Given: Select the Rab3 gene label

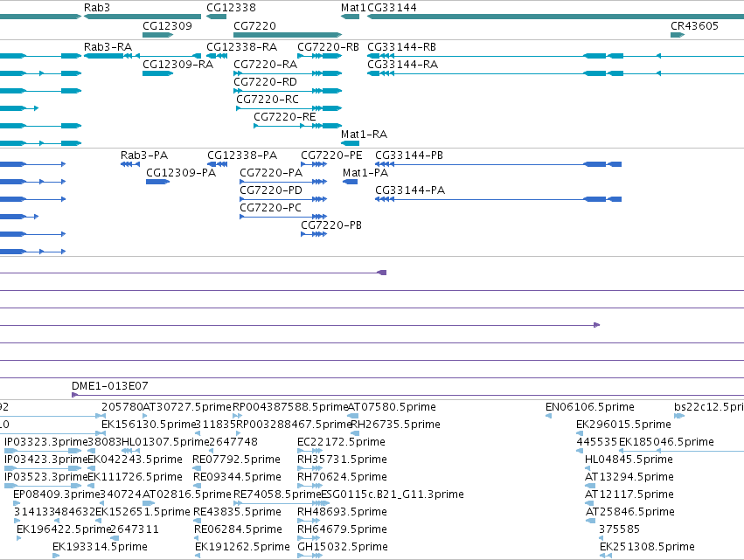Looking at the screenshot, I should [97, 8].
